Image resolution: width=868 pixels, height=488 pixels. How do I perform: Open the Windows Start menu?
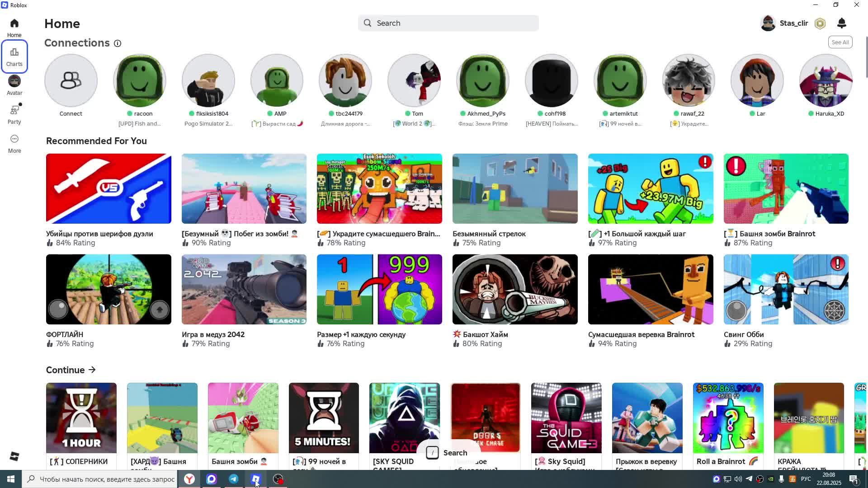click(10, 479)
